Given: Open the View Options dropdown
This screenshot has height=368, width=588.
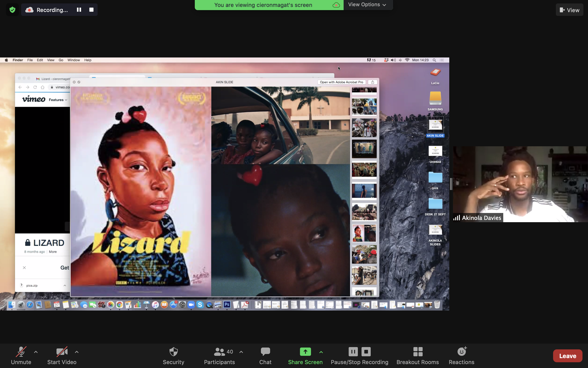Looking at the screenshot, I should [367, 5].
